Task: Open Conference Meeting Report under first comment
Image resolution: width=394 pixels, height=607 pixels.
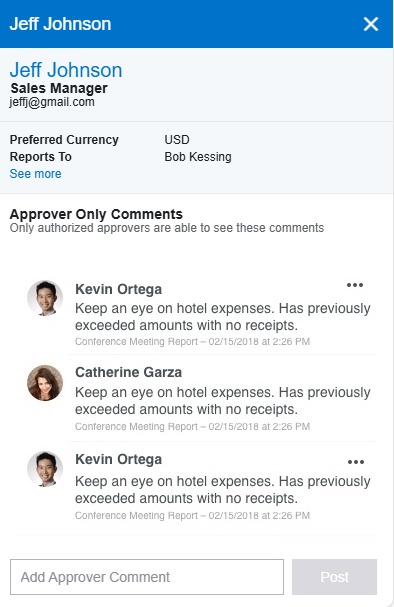Action: 136,342
